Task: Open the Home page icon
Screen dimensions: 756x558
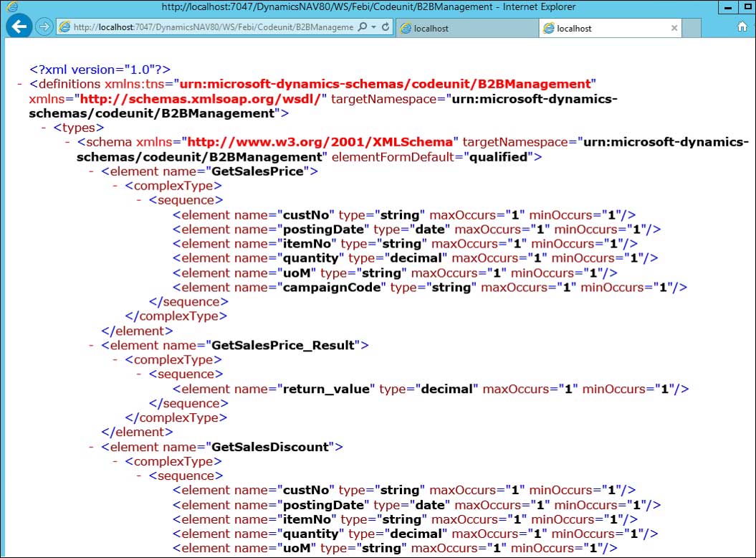Action: (742, 27)
